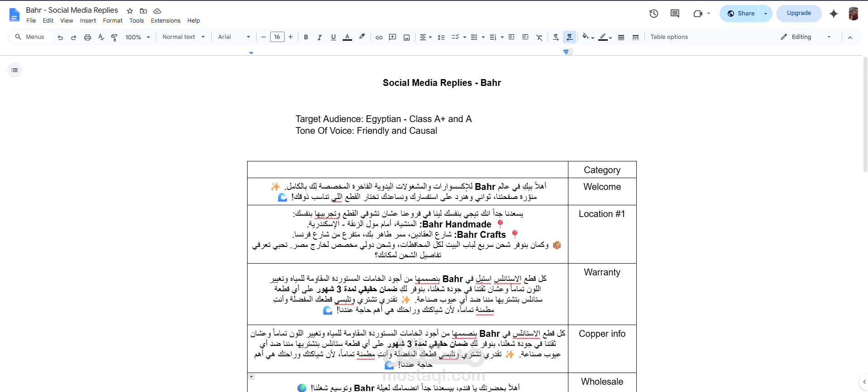Open the checklist dropdown arrow
Viewport: 868px width, 392px height.
click(x=464, y=37)
